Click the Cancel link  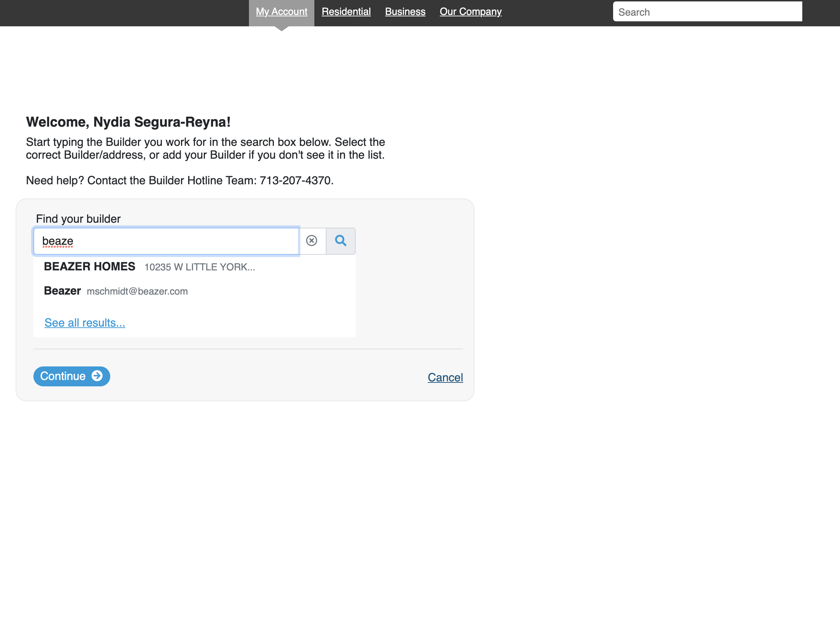(446, 377)
